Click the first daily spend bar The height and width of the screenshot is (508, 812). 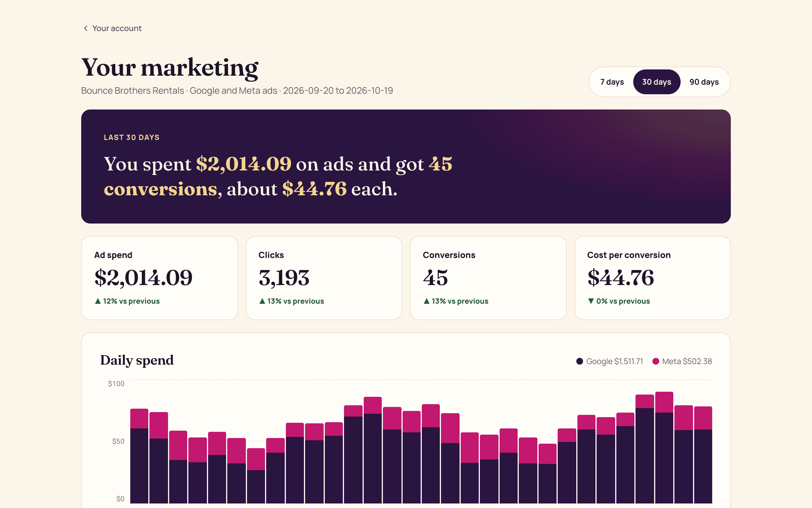pyautogui.click(x=139, y=456)
